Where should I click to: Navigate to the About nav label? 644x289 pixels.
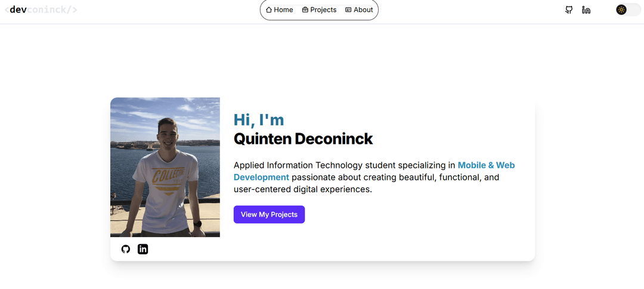pos(363,10)
